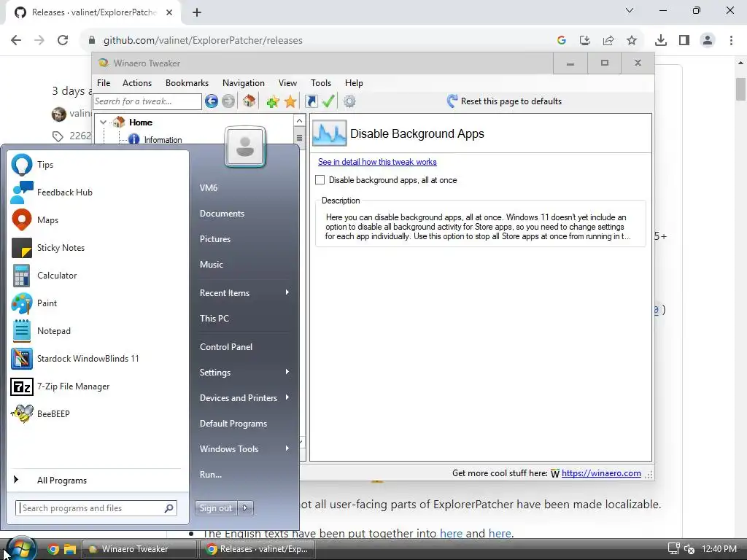Open the Bookmarks menu
This screenshot has height=560, width=747.
(x=187, y=83)
